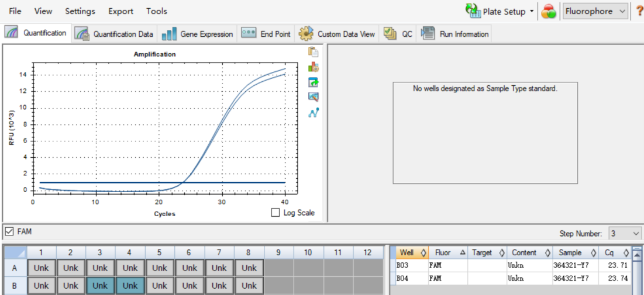Image resolution: width=644 pixels, height=295 pixels.
Task: Click the Plate Setup icon
Action: 473,11
